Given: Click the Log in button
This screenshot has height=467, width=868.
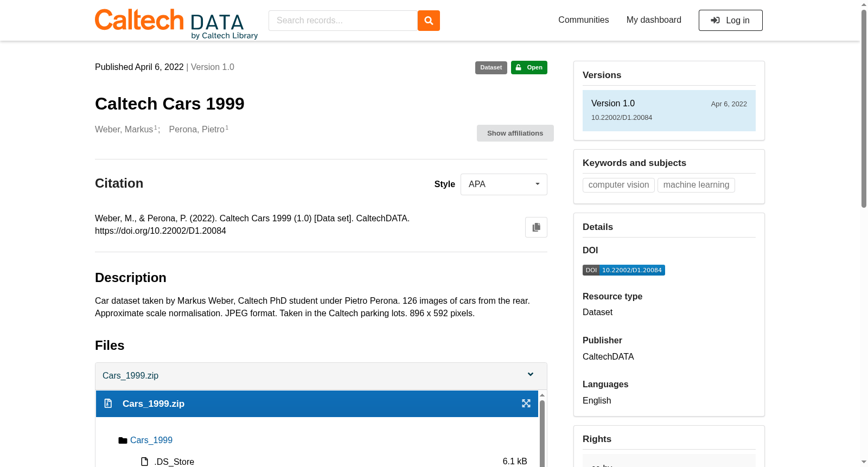Looking at the screenshot, I should pos(731,21).
